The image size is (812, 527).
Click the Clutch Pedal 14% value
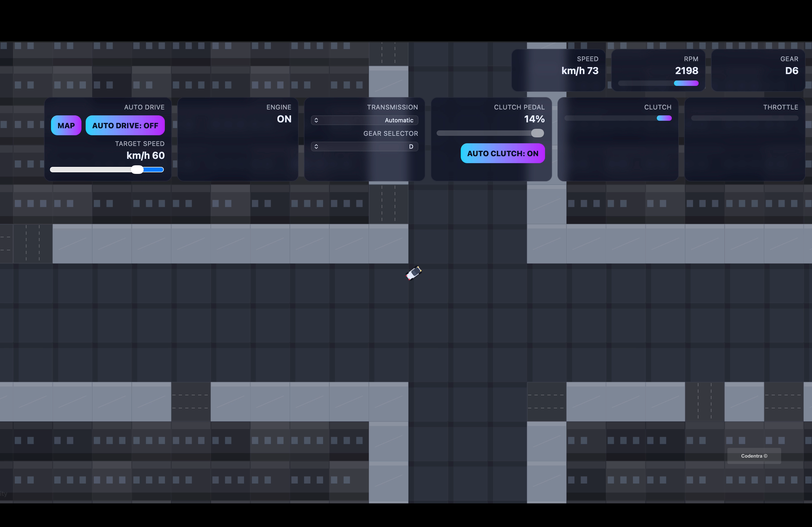(534, 119)
